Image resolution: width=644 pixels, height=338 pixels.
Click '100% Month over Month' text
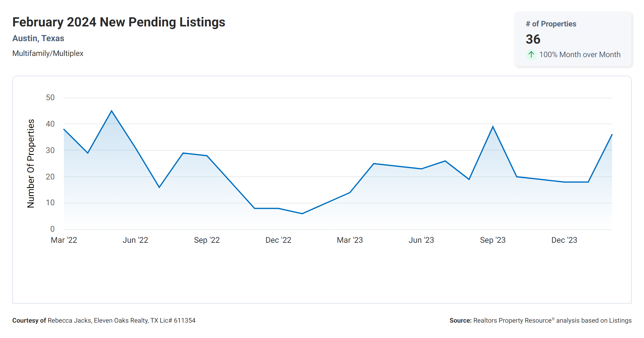pyautogui.click(x=580, y=55)
